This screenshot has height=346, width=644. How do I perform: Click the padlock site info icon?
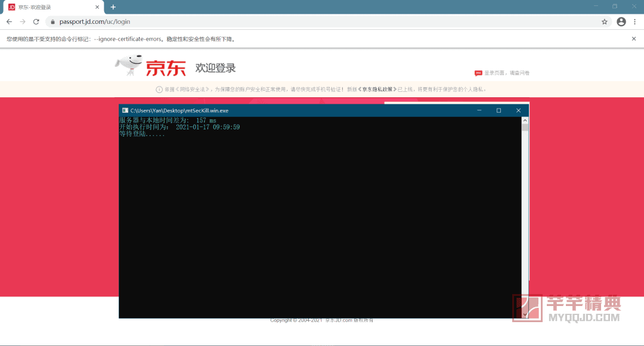click(x=52, y=22)
